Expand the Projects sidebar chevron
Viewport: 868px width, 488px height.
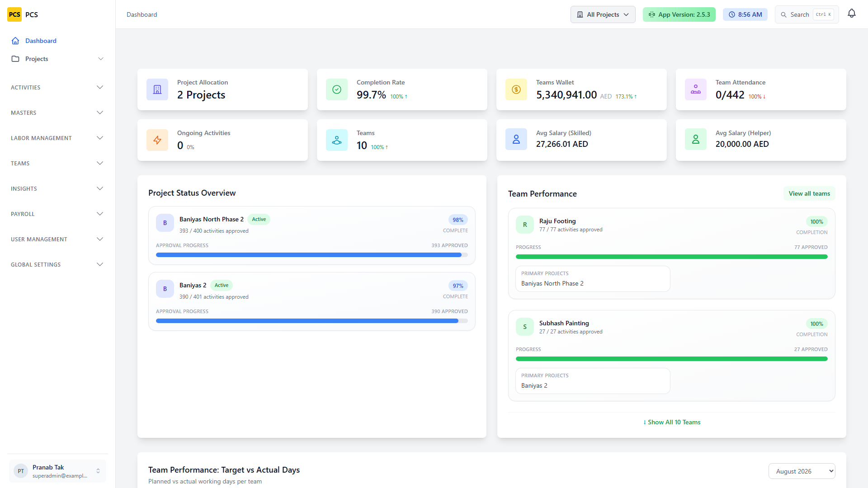tap(101, 59)
